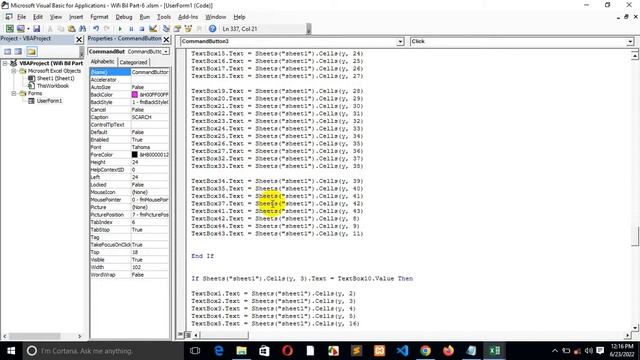Click View Code icon in Project panel
Screen dimensions: 640x360
pos(7,51)
